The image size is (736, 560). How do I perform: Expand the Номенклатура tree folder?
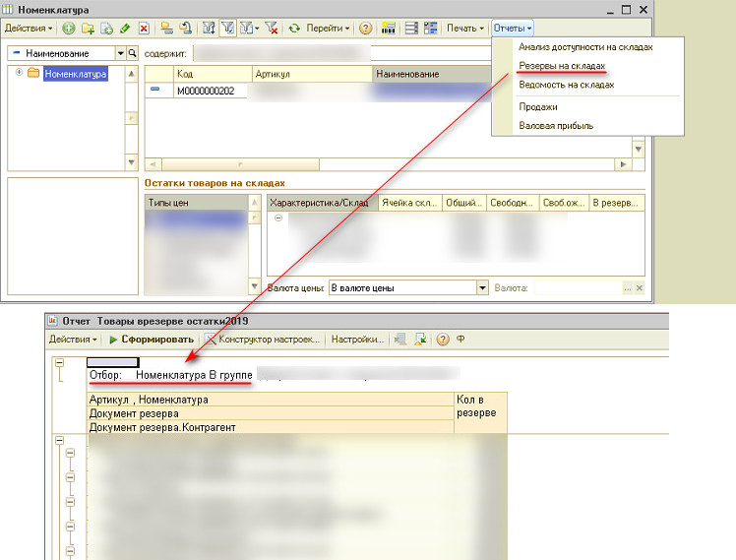[19, 73]
